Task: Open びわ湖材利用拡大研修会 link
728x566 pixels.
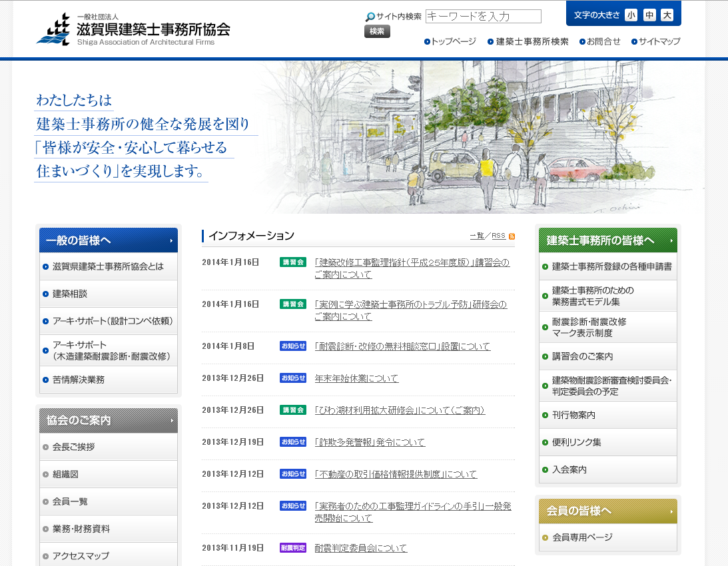Action: (400, 410)
